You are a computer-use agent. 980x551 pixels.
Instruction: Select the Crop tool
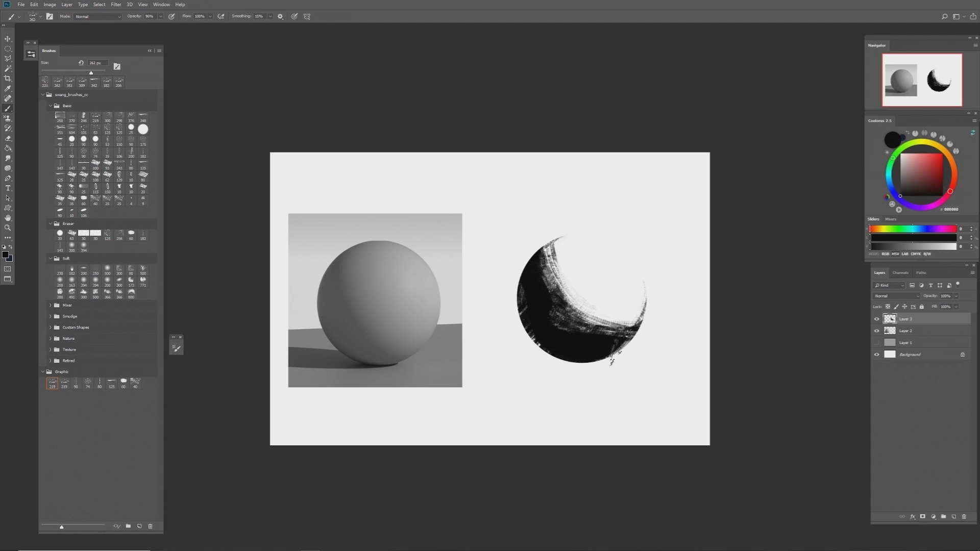tap(8, 79)
